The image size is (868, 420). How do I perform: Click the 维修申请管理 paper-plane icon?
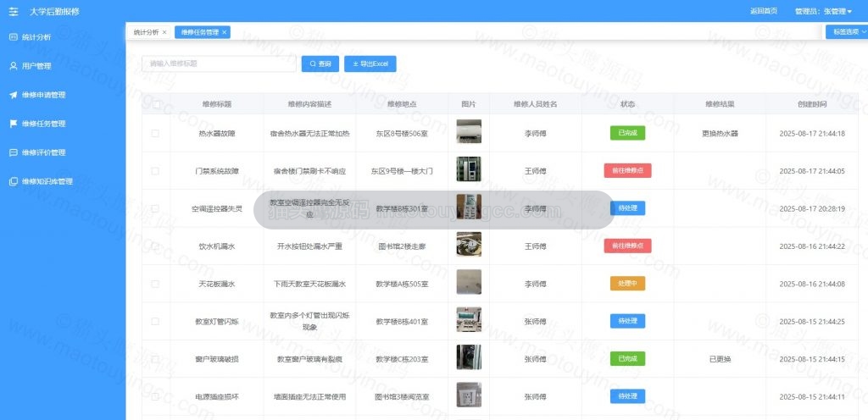click(x=14, y=95)
